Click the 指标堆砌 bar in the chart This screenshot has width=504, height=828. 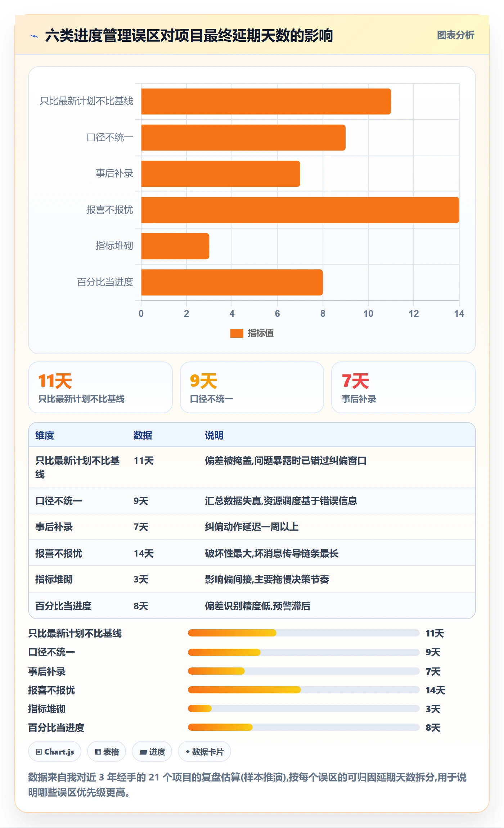point(175,246)
